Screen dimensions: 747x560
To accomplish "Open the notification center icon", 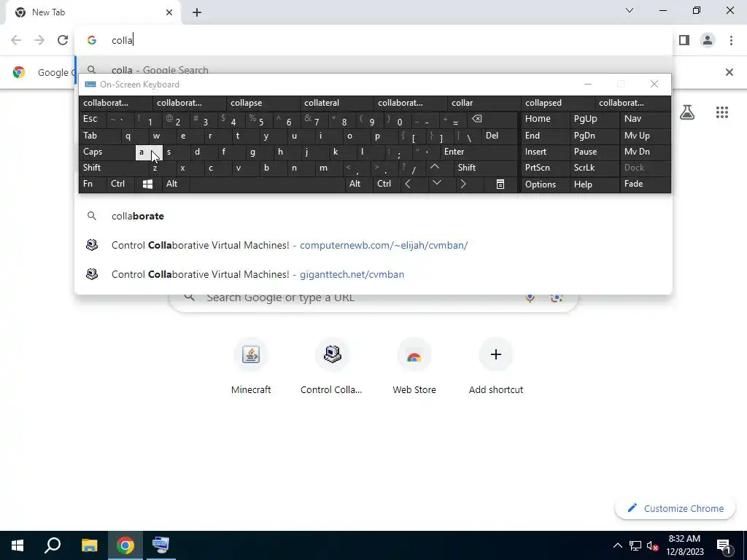I will [724, 545].
